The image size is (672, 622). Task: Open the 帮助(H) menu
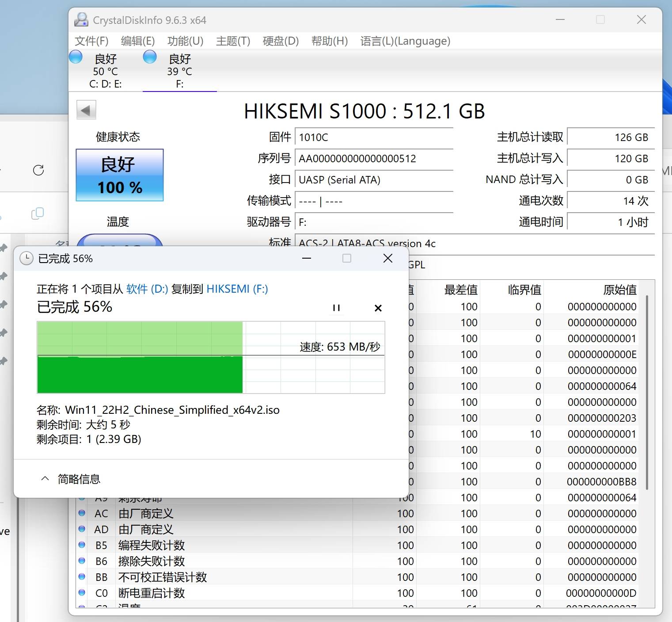click(330, 41)
